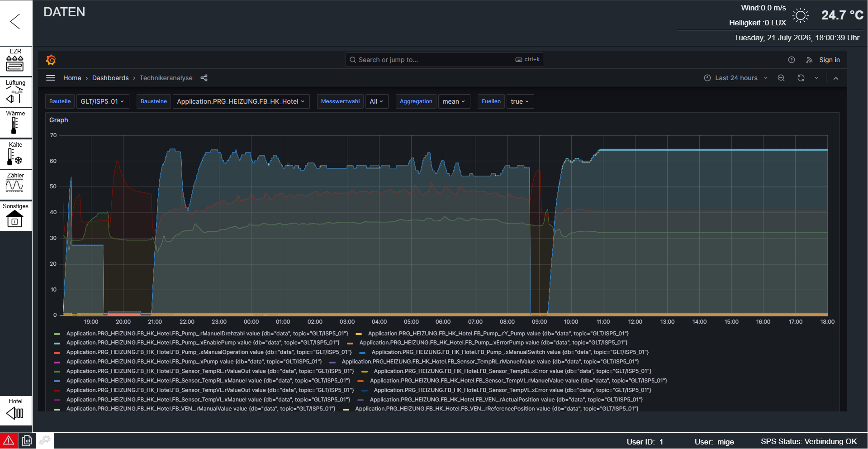The width and height of the screenshot is (868, 449).
Task: Open the Last 24 hours time picker
Action: [736, 78]
